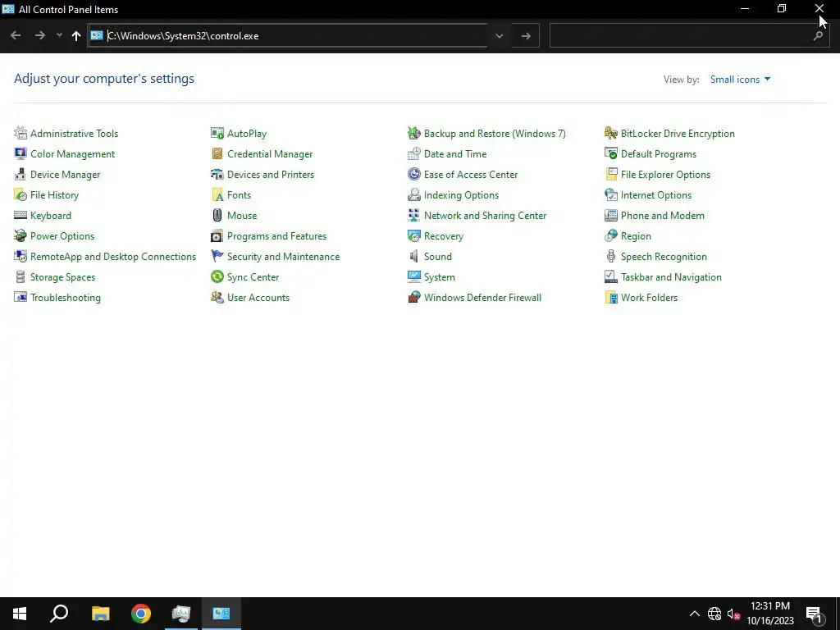Open the View by Small icons dropdown

click(741, 80)
